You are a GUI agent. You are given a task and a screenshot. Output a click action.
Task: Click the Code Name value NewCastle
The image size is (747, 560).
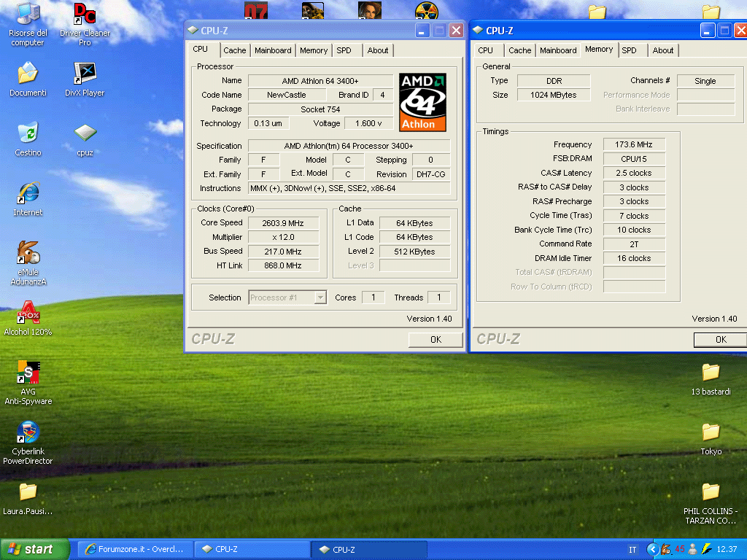[x=286, y=95]
